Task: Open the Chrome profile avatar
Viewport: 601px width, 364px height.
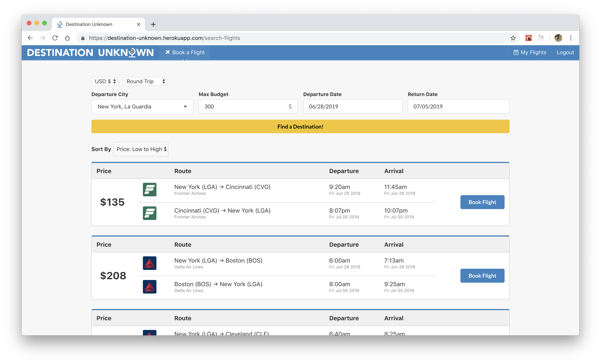Action: (558, 38)
